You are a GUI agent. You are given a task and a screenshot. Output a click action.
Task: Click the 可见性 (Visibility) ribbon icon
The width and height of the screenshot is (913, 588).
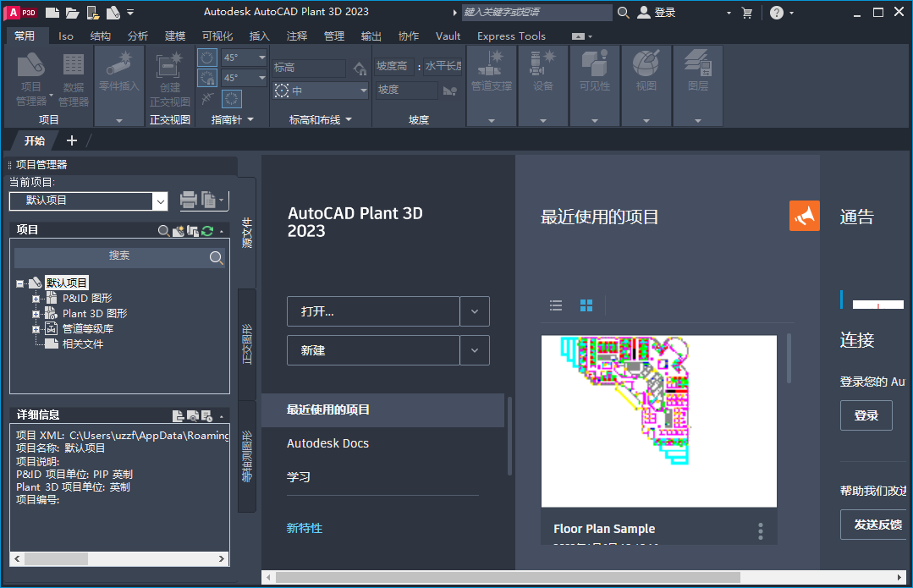594,74
